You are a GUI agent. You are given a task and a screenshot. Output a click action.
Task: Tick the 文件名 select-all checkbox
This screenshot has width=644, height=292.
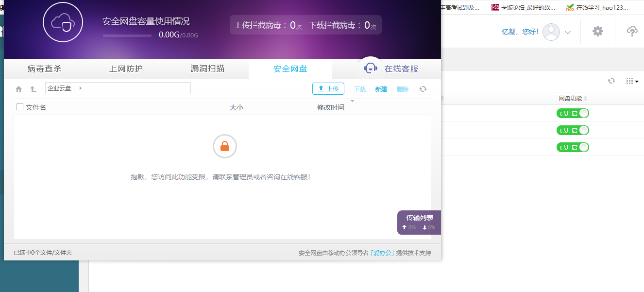20,107
